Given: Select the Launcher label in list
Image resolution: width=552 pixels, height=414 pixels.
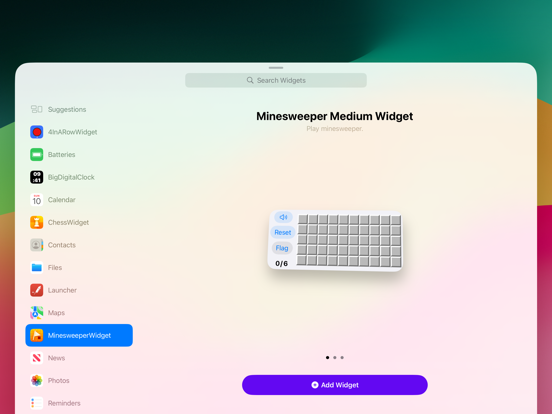Looking at the screenshot, I should pyautogui.click(x=62, y=290).
